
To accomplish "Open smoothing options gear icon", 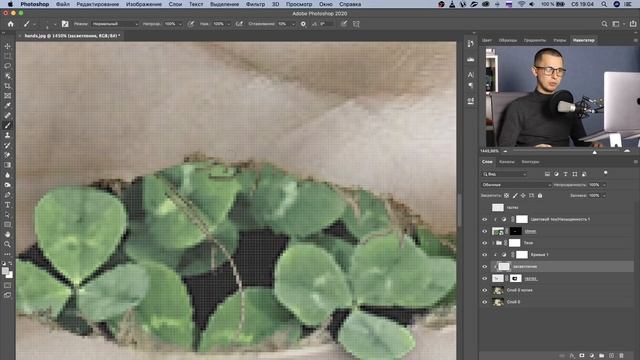I will coord(303,24).
